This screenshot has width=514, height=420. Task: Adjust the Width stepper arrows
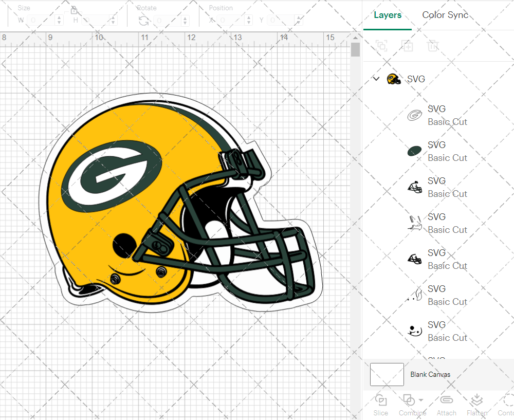click(x=59, y=21)
